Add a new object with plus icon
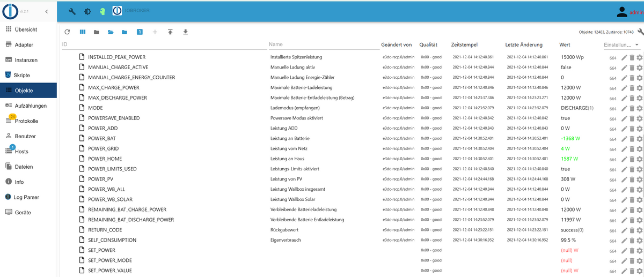The width and height of the screenshot is (644, 277). click(x=155, y=32)
